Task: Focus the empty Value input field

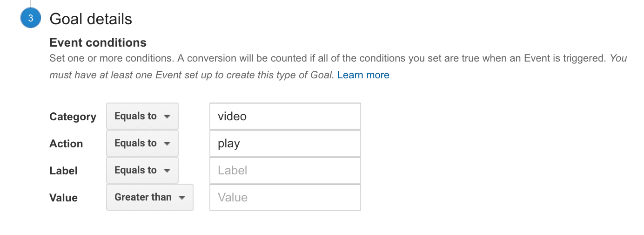Action: [285, 198]
